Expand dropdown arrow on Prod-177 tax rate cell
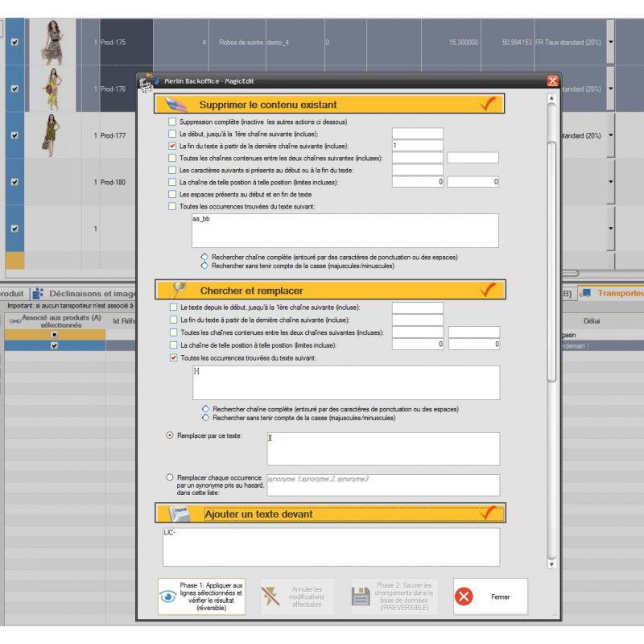 [x=610, y=135]
